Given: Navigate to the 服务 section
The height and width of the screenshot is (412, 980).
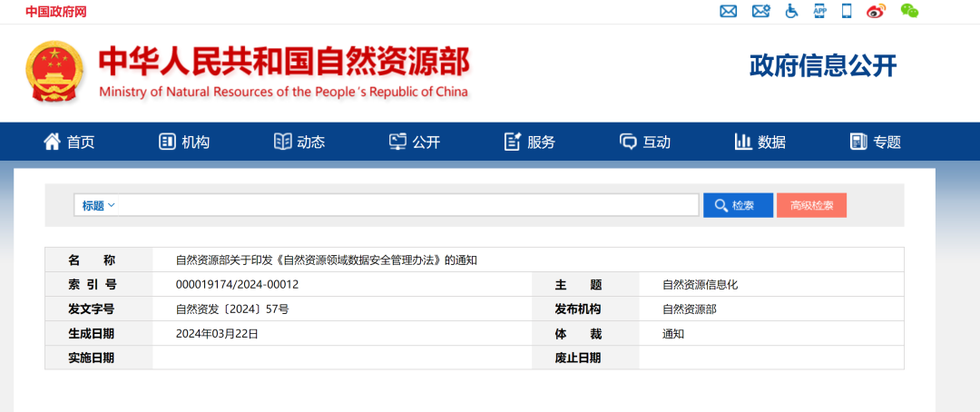Looking at the screenshot, I should coord(530,142).
